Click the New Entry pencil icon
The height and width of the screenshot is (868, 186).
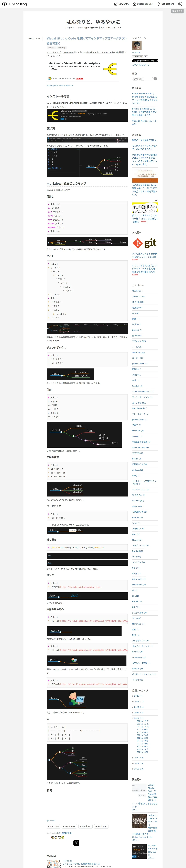click(x=116, y=4)
